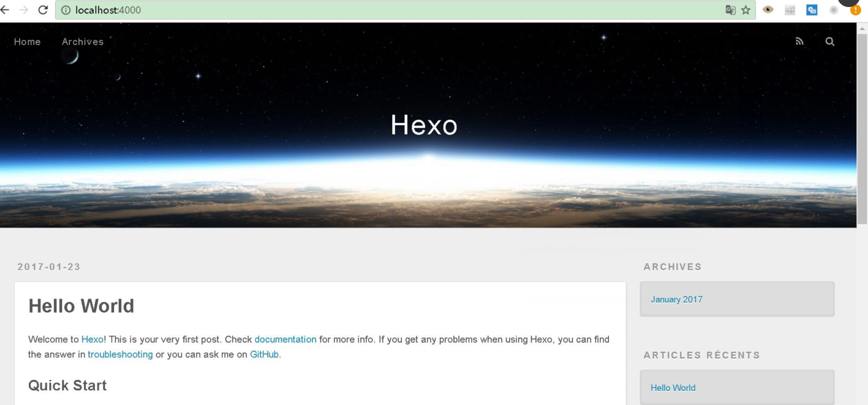Open the January 2017 archive
868x405 pixels.
tap(676, 299)
